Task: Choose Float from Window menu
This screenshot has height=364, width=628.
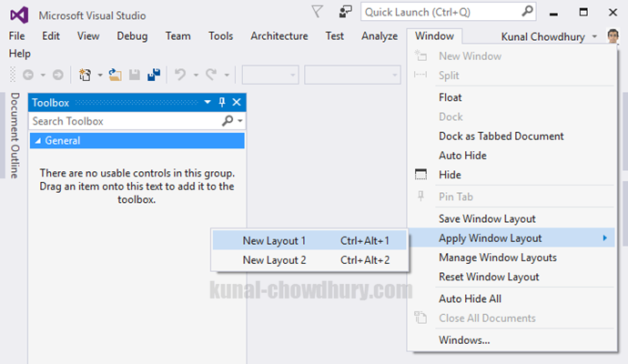Action: pos(512,97)
